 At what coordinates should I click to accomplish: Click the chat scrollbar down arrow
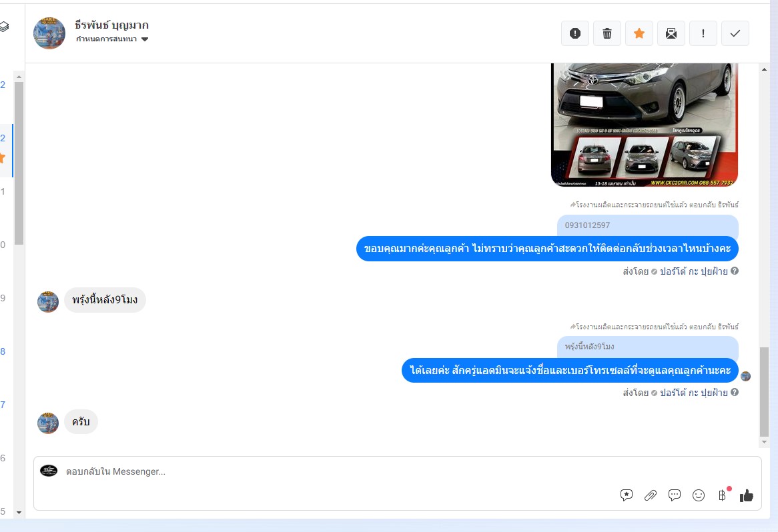(x=764, y=442)
